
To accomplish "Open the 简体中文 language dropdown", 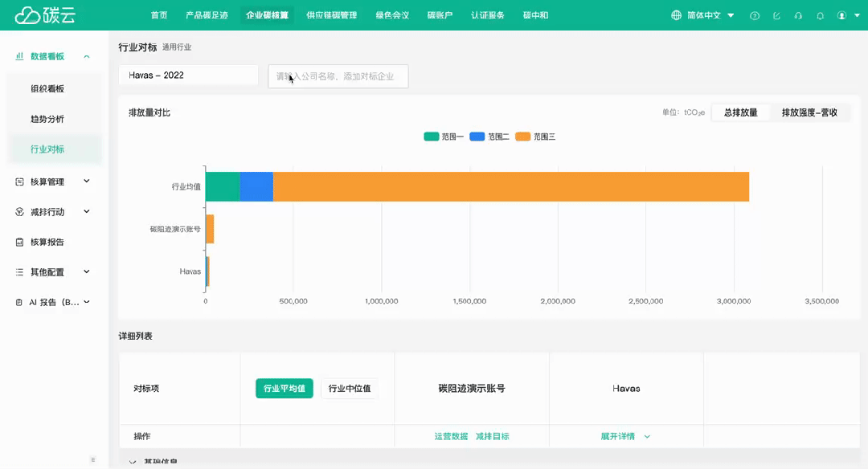I will click(702, 15).
